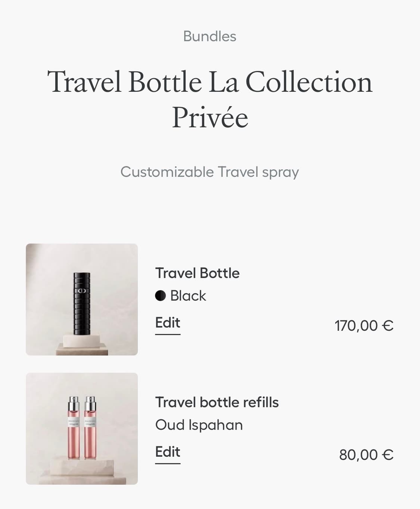Click the black color swatch circle
420x509 pixels.
[161, 296]
